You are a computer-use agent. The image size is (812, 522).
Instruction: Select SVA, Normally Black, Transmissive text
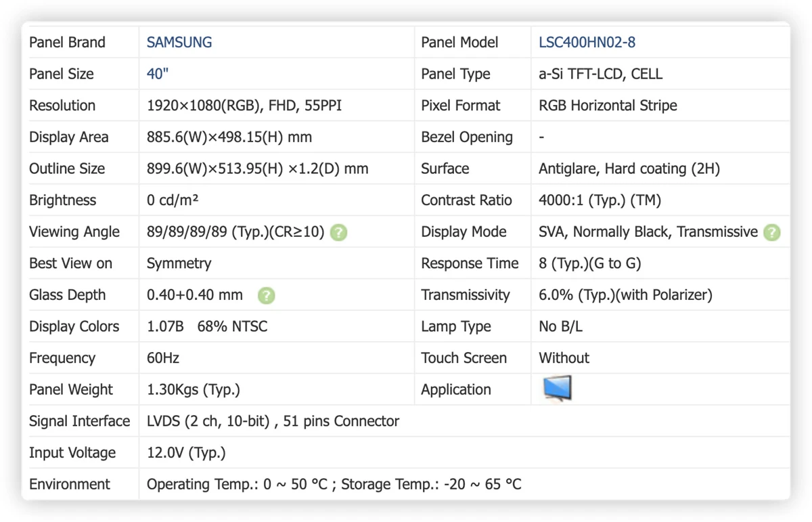(648, 232)
